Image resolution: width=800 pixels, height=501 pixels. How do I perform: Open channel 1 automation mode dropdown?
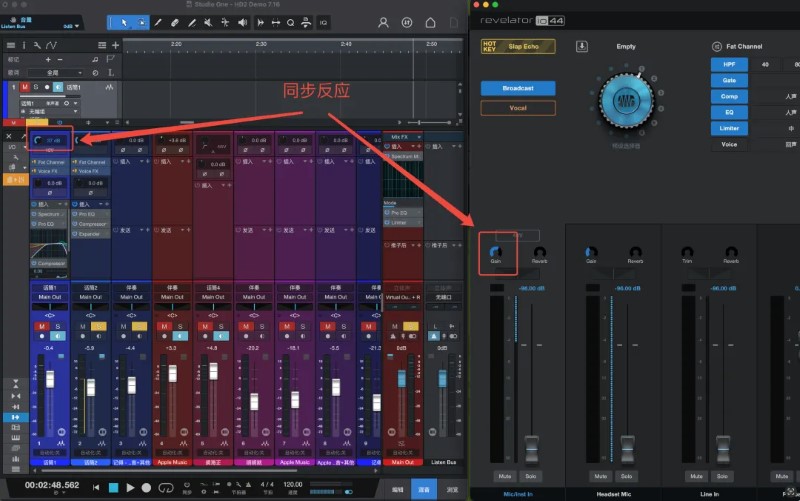tap(49, 453)
